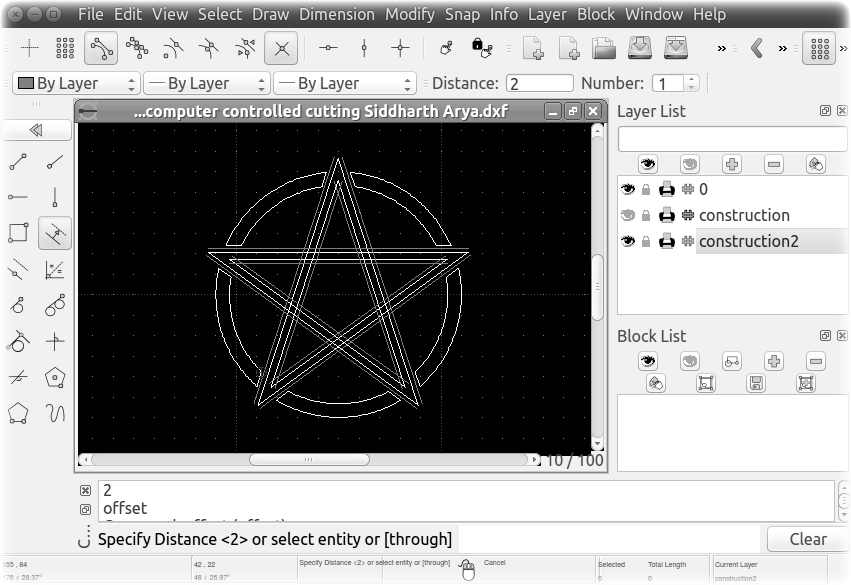851x585 pixels.
Task: Open the Block menu
Action: tap(595, 14)
